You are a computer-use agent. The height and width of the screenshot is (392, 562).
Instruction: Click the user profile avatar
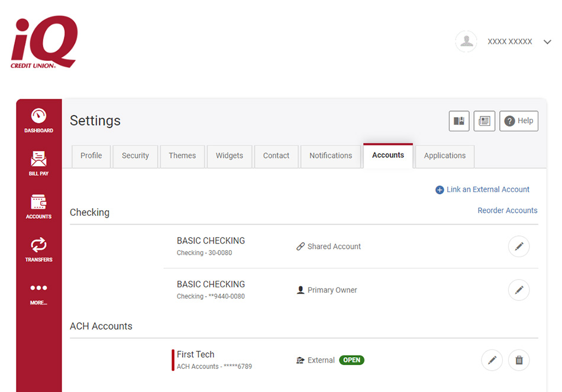[466, 41]
